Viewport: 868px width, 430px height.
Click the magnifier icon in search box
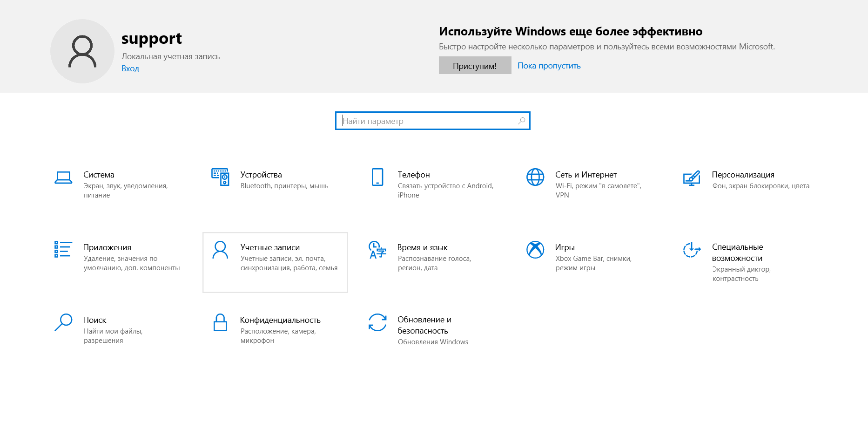[x=522, y=121]
